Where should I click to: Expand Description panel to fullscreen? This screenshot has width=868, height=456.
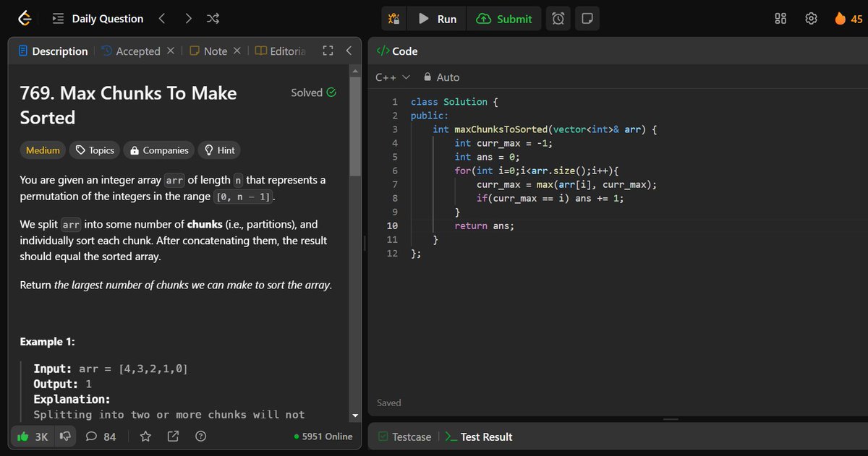[x=328, y=51]
